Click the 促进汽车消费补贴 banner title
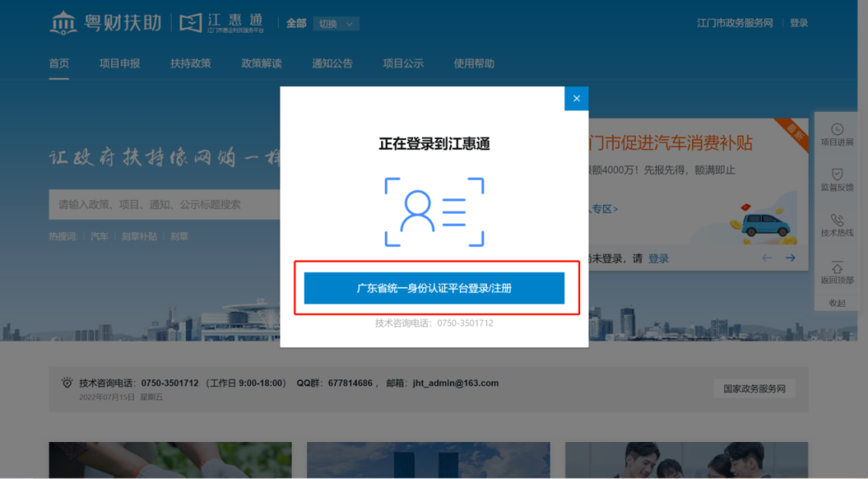Screen dimensions: 868x479 pos(670,143)
